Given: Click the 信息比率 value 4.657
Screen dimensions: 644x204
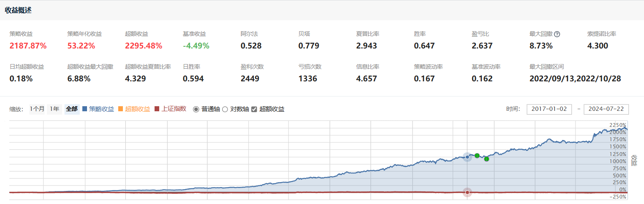Looking at the screenshot, I should click(x=367, y=78).
